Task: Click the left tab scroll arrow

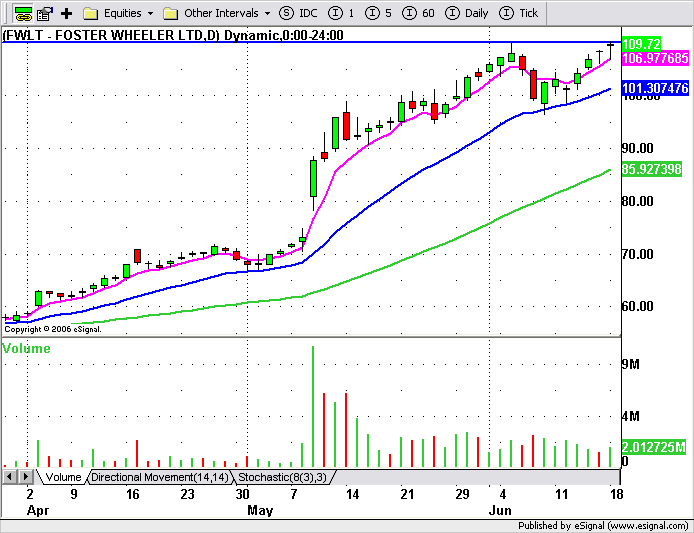Action: pyautogui.click(x=9, y=477)
